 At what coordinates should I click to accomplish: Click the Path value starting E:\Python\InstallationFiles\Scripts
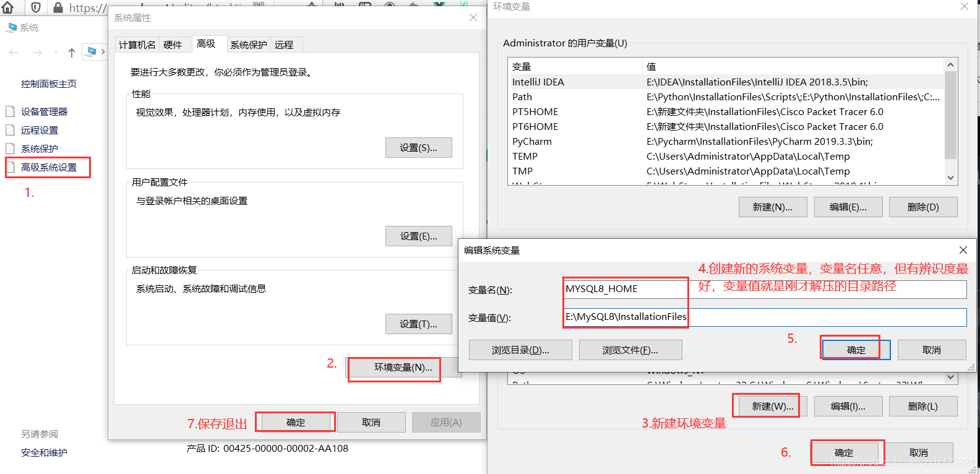tap(793, 97)
